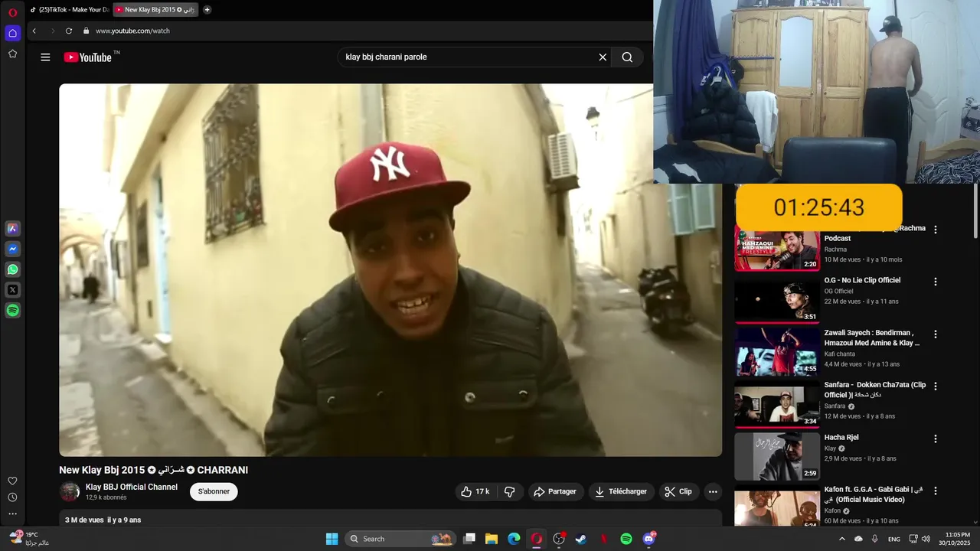
Task: Click the main video player
Action: pos(390,270)
